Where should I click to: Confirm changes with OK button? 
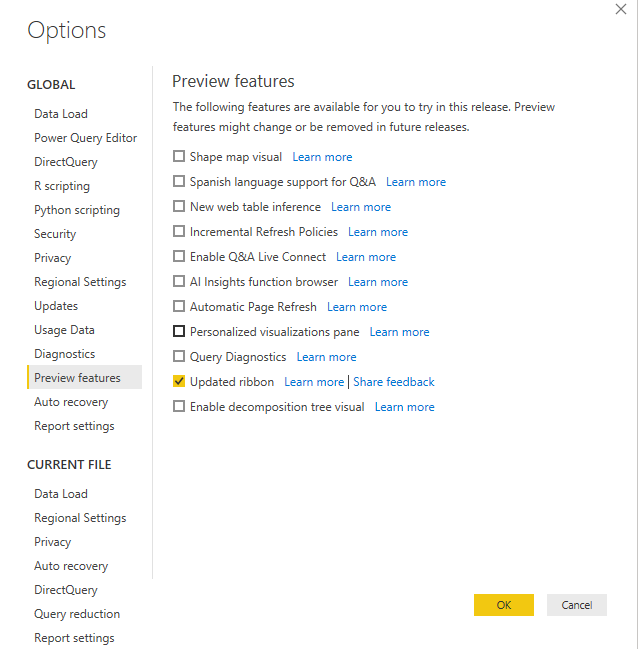point(504,605)
